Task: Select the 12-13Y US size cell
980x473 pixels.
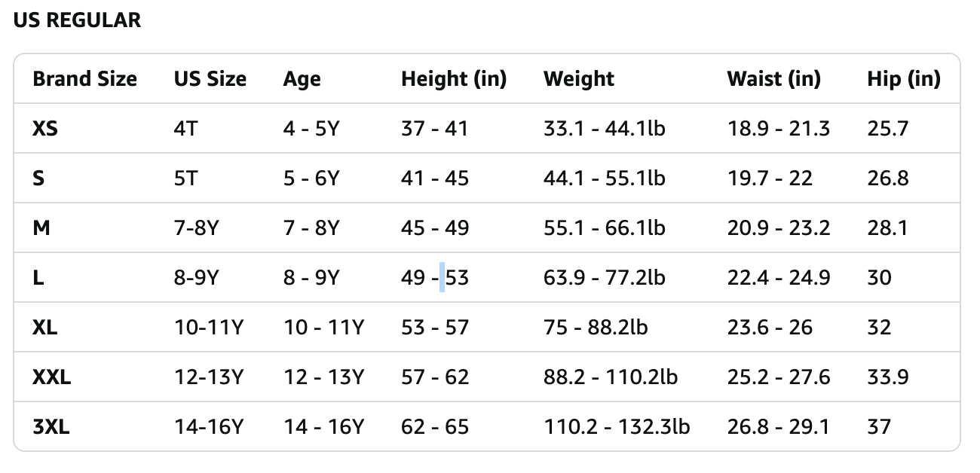Action: 208,377
